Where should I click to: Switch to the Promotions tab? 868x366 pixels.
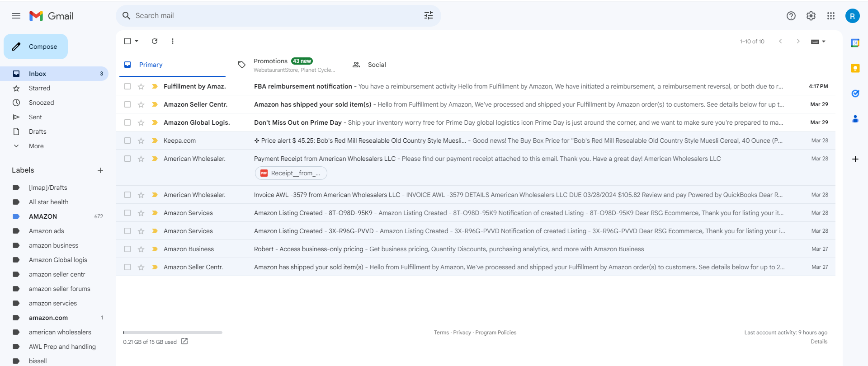click(x=288, y=65)
